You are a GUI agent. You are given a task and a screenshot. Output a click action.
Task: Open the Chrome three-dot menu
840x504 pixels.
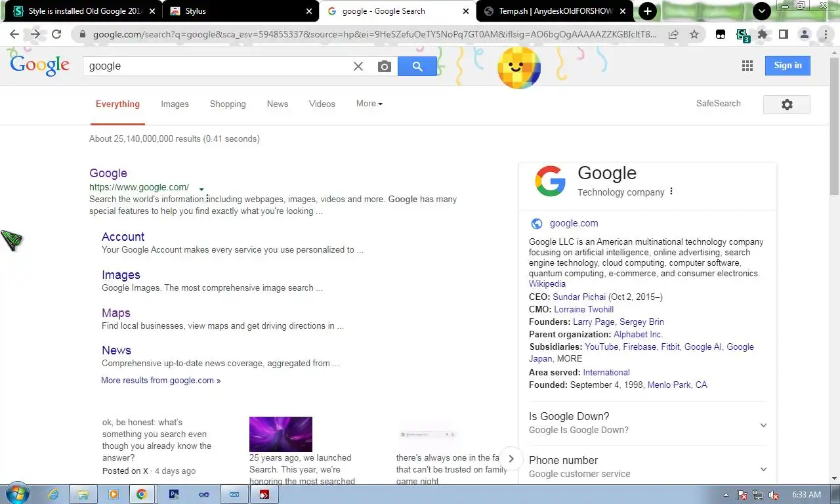(x=825, y=34)
